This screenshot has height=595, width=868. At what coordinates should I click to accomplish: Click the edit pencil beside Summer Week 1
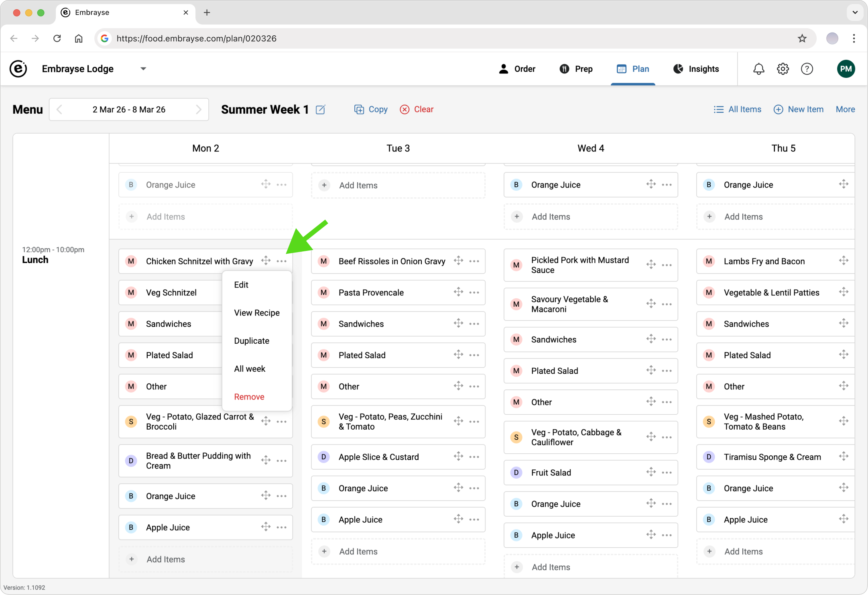click(320, 110)
